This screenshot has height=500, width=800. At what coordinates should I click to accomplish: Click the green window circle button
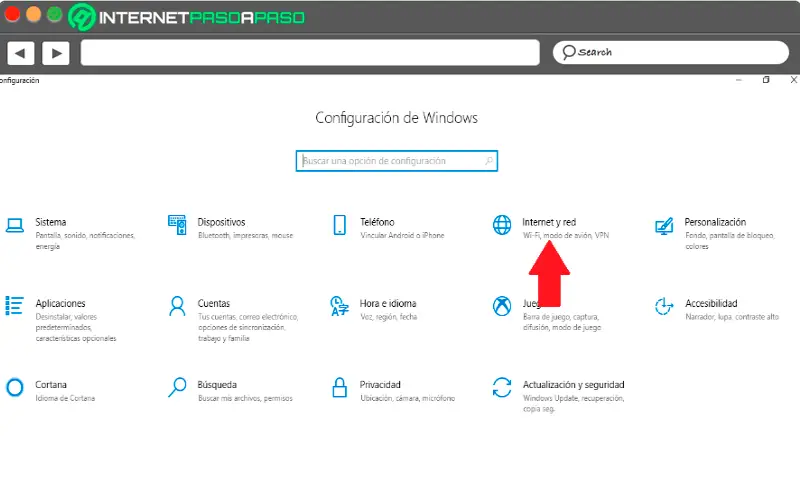(55, 14)
